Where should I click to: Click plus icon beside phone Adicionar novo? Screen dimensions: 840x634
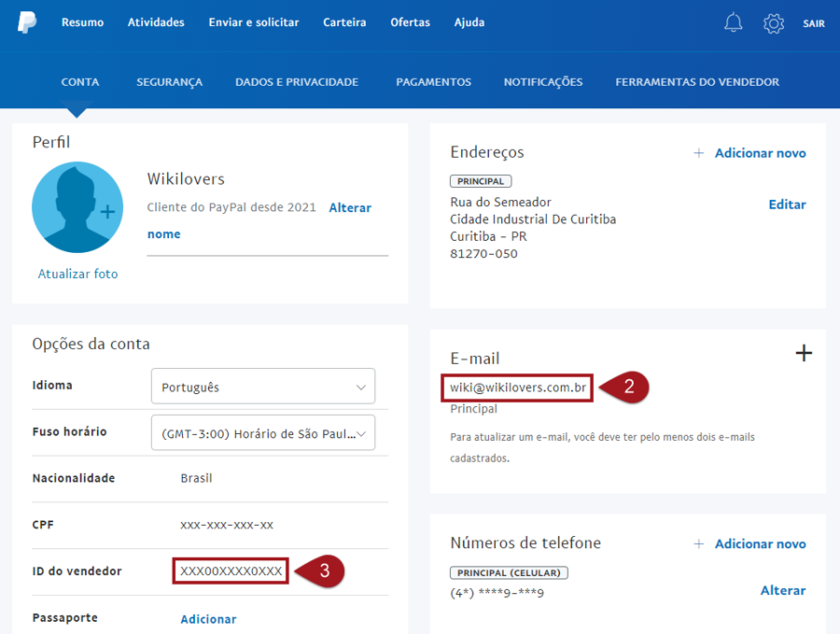tap(698, 543)
